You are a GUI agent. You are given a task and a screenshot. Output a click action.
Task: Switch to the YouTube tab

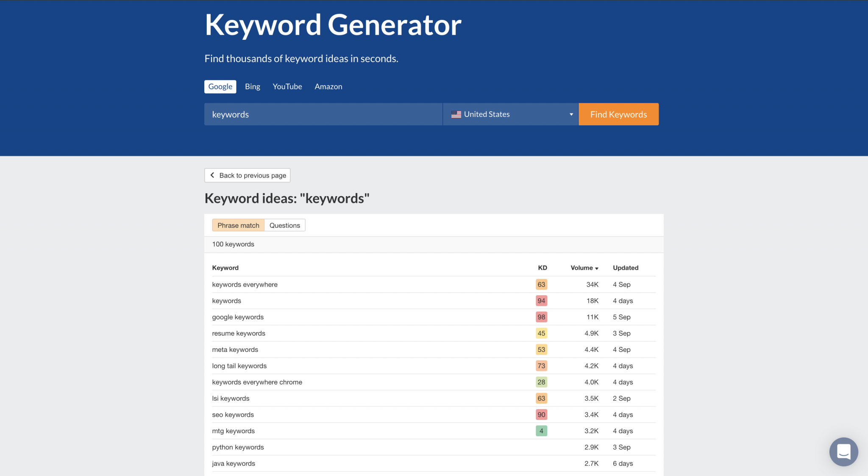pyautogui.click(x=287, y=86)
